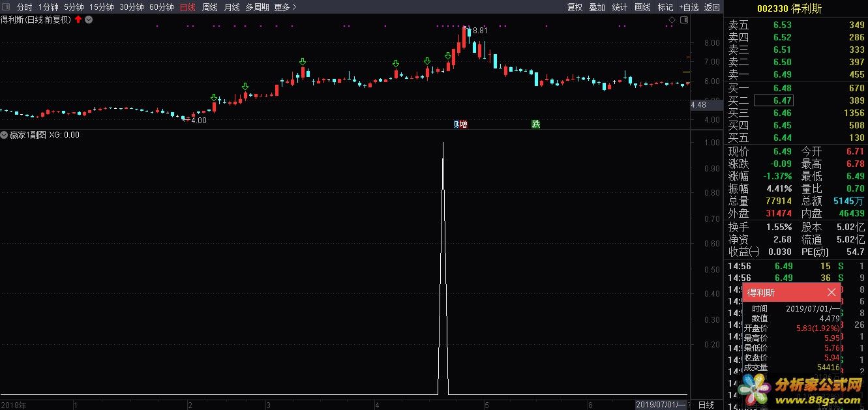Screen dimensions: 868x410
Task: Switch to the 分时 intraday tab
Action: [24, 7]
